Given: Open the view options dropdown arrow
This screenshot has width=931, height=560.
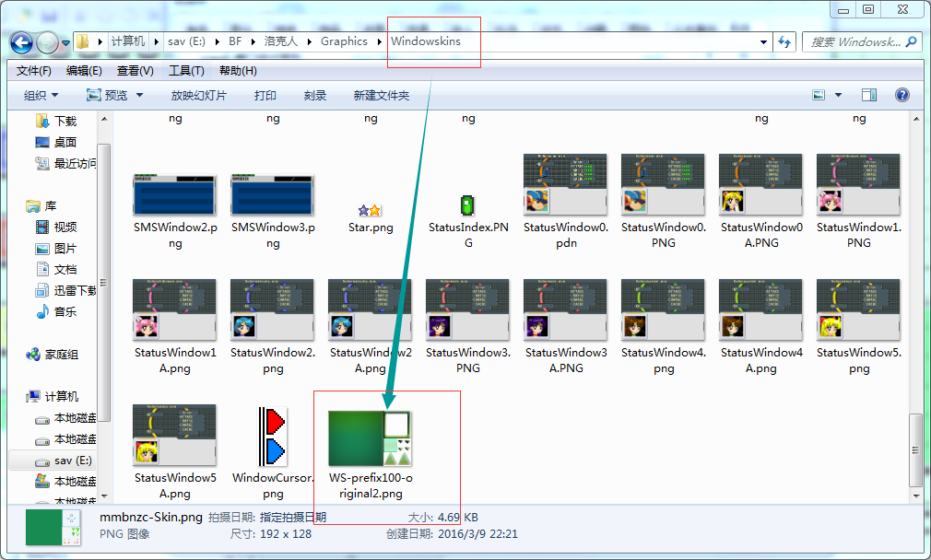Looking at the screenshot, I should tap(839, 95).
